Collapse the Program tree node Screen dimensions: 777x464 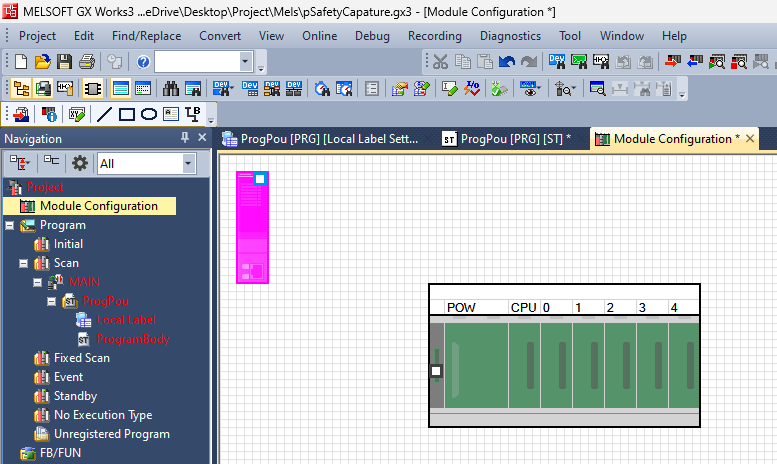[10, 225]
